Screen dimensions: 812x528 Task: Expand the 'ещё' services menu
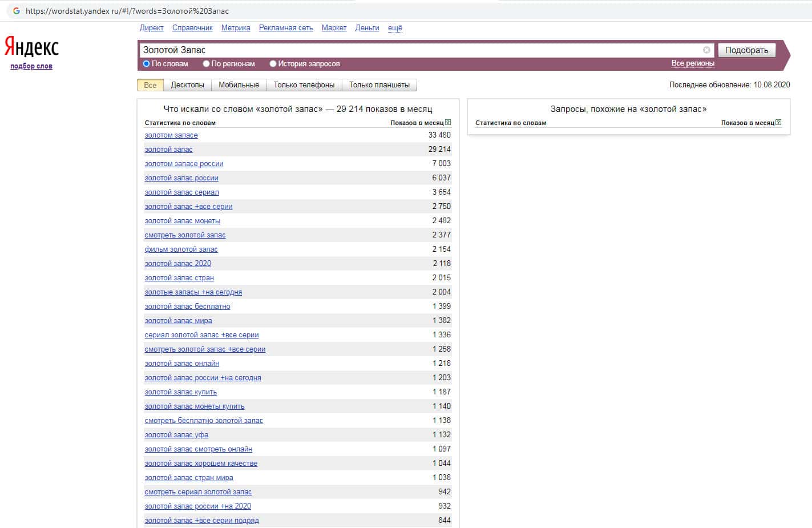(x=395, y=28)
